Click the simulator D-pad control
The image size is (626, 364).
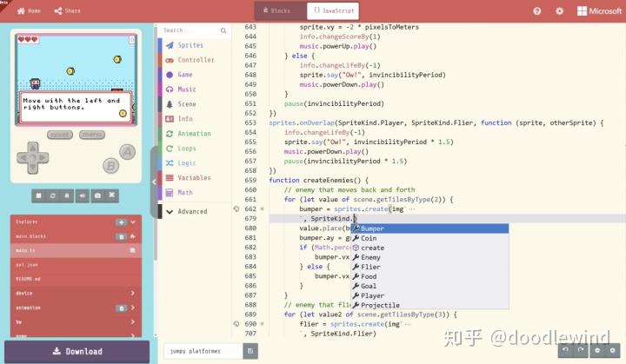coord(33,158)
